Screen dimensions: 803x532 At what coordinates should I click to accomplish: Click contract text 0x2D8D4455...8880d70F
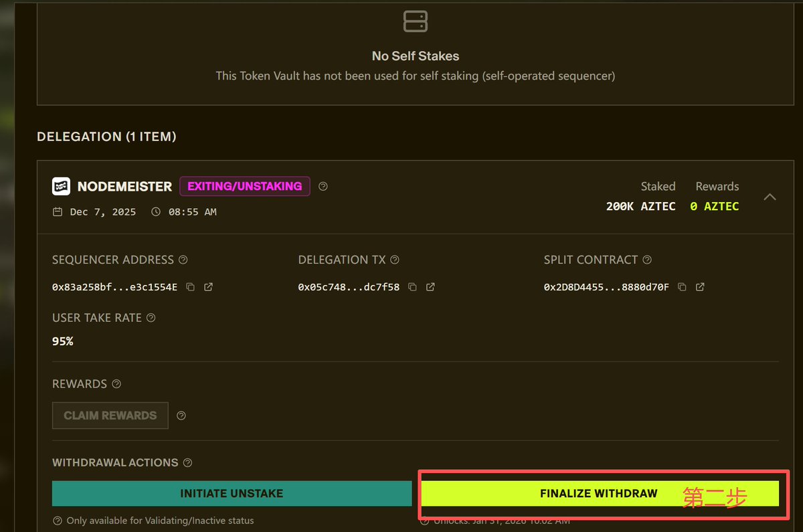pos(606,287)
